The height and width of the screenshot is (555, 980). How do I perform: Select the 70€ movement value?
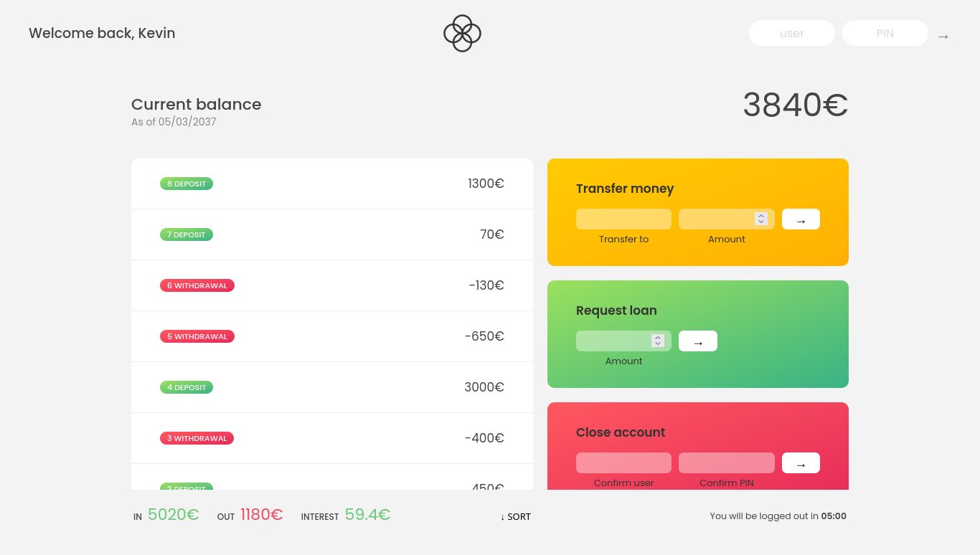(x=492, y=234)
